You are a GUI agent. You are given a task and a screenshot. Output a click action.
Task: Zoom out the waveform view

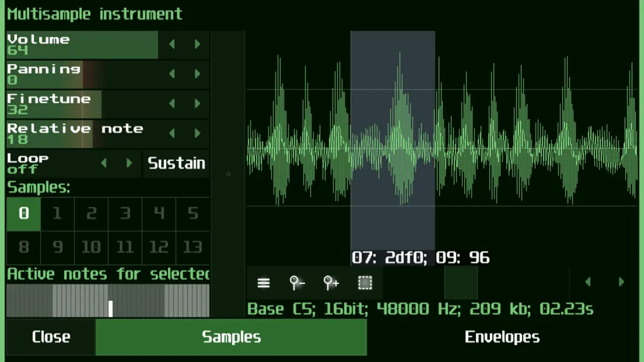297,283
